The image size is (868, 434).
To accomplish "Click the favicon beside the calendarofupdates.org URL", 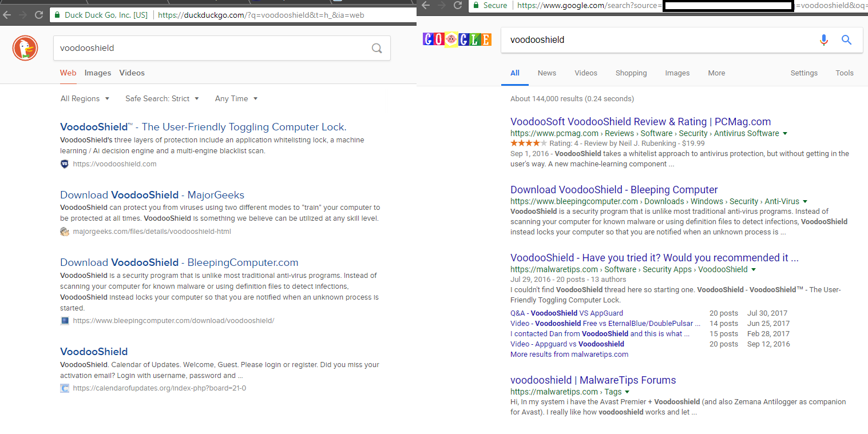I will point(65,388).
